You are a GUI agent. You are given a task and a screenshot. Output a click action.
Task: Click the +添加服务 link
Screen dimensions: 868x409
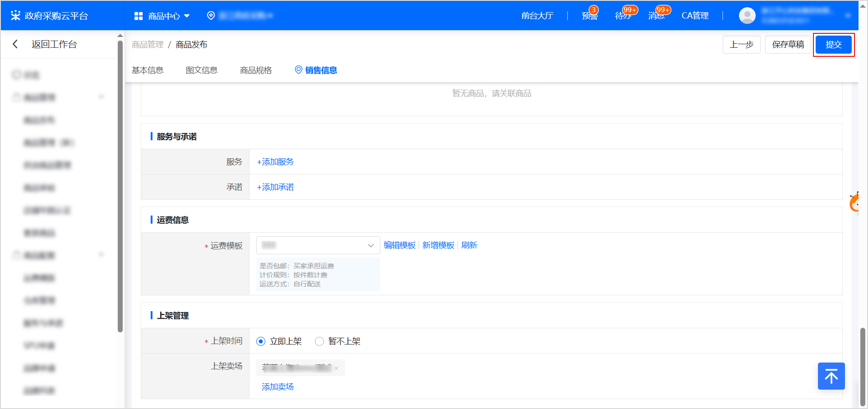coord(275,162)
